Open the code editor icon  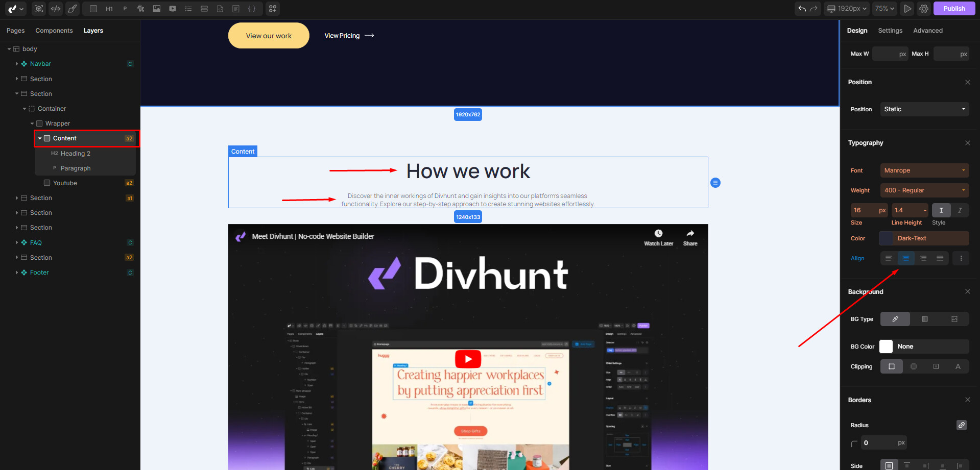tap(56, 9)
